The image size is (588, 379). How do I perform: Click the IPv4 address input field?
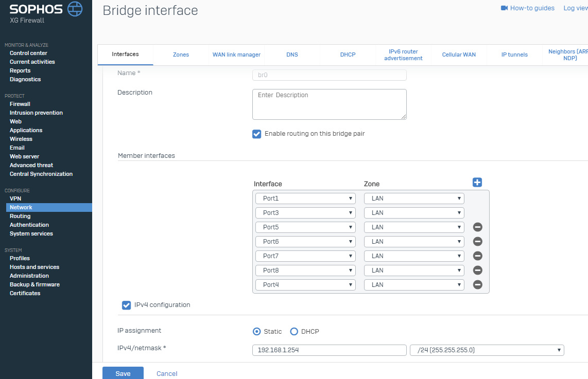coord(329,350)
